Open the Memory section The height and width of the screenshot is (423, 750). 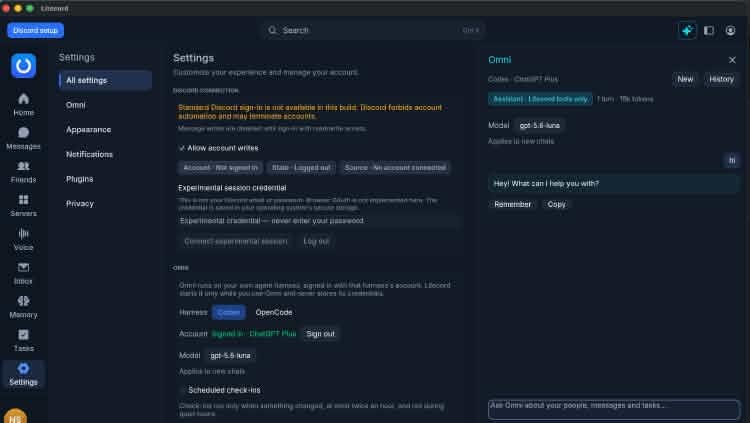coord(23,307)
